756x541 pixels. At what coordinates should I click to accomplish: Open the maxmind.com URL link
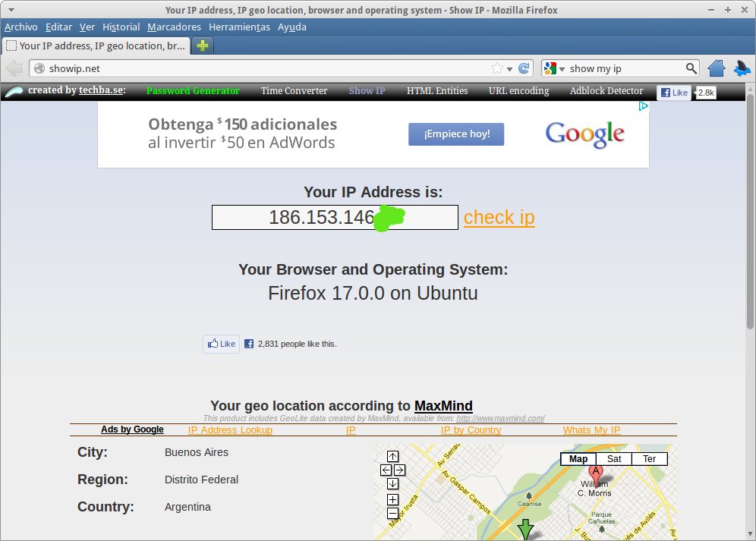click(500, 419)
